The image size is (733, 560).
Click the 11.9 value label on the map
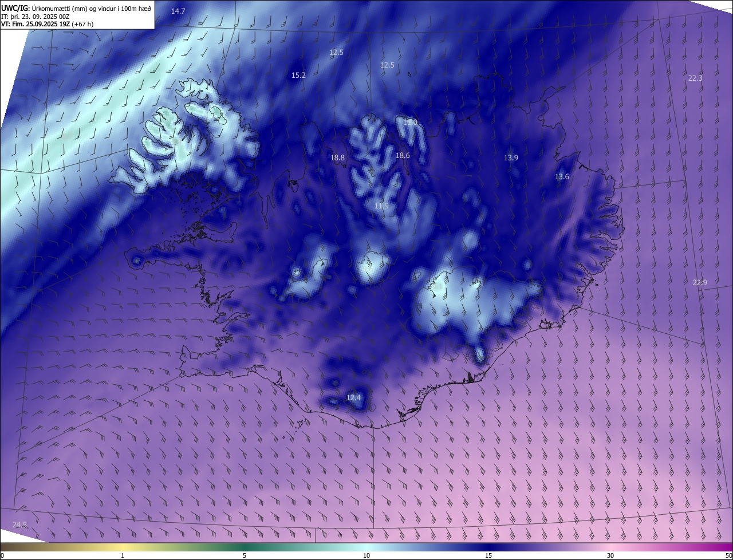tap(381, 206)
